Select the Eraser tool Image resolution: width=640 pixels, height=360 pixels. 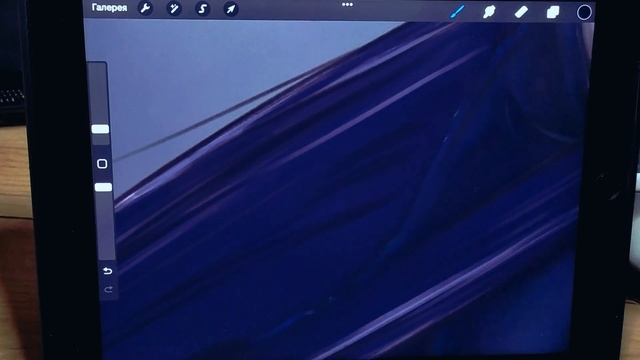521,12
